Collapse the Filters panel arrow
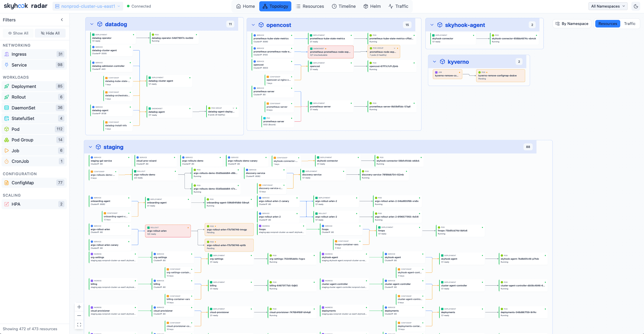The image size is (644, 334). (x=62, y=20)
